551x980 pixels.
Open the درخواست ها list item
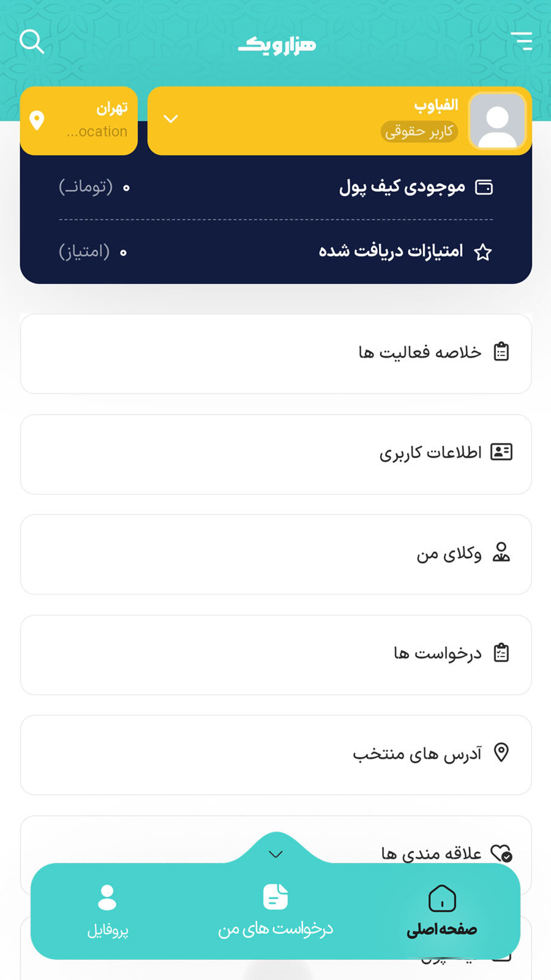point(275,654)
